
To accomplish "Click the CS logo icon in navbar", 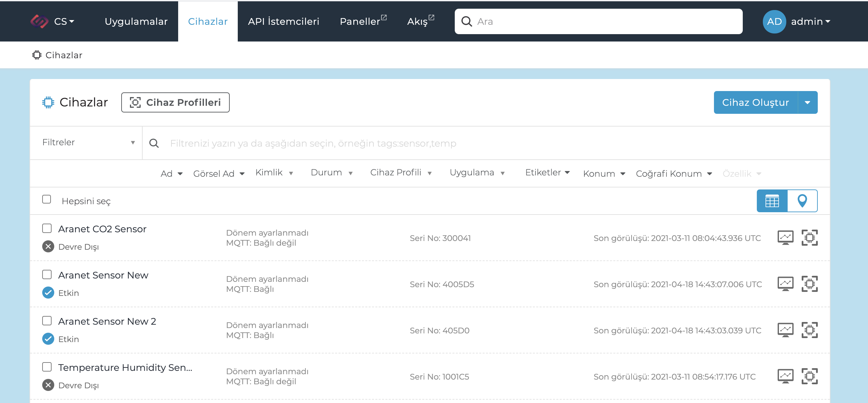I will point(40,21).
